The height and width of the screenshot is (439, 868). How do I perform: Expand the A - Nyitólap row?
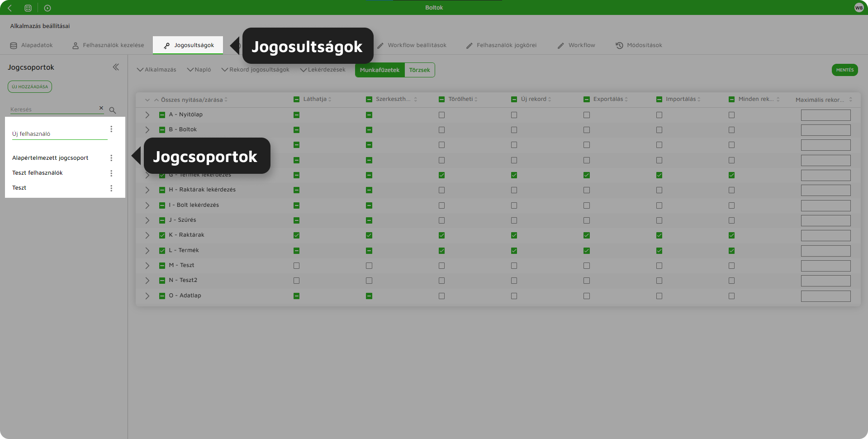147,115
